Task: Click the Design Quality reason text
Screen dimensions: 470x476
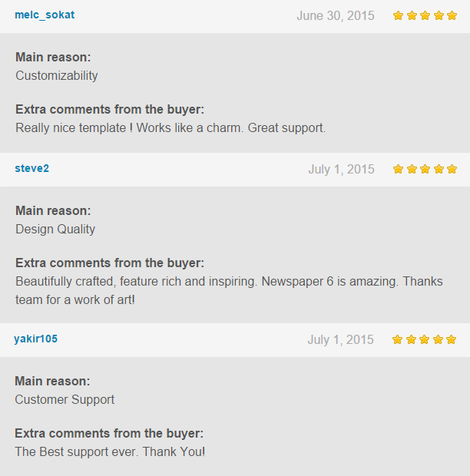Action: 55,229
